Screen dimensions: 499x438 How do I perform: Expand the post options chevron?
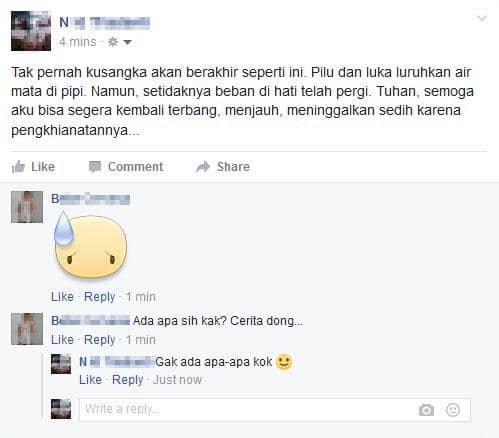coord(482,18)
